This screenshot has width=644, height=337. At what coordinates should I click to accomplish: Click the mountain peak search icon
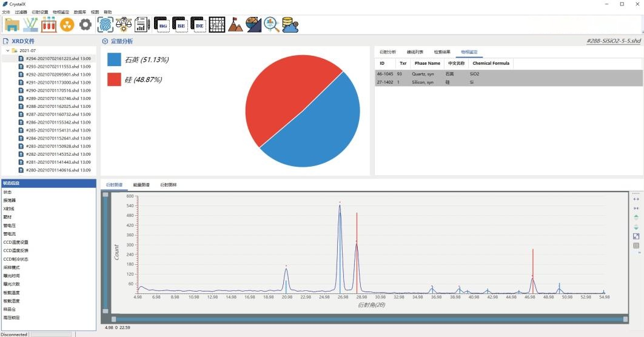pyautogui.click(x=235, y=24)
